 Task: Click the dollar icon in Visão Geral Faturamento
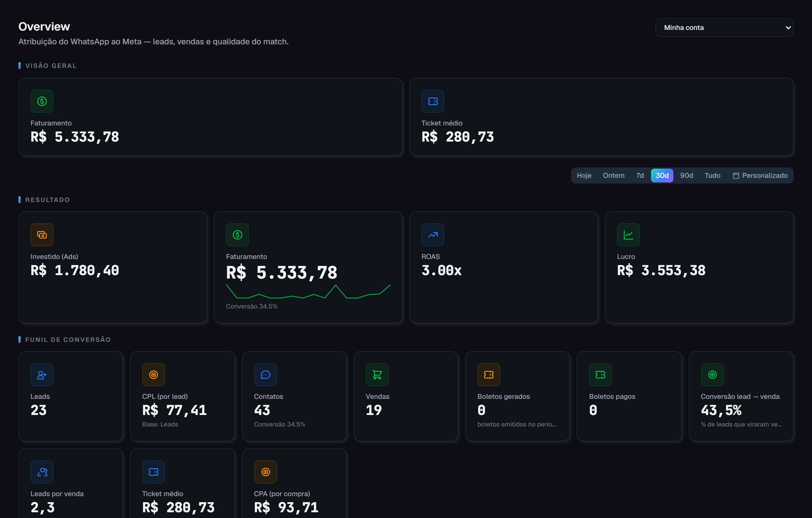[42, 101]
